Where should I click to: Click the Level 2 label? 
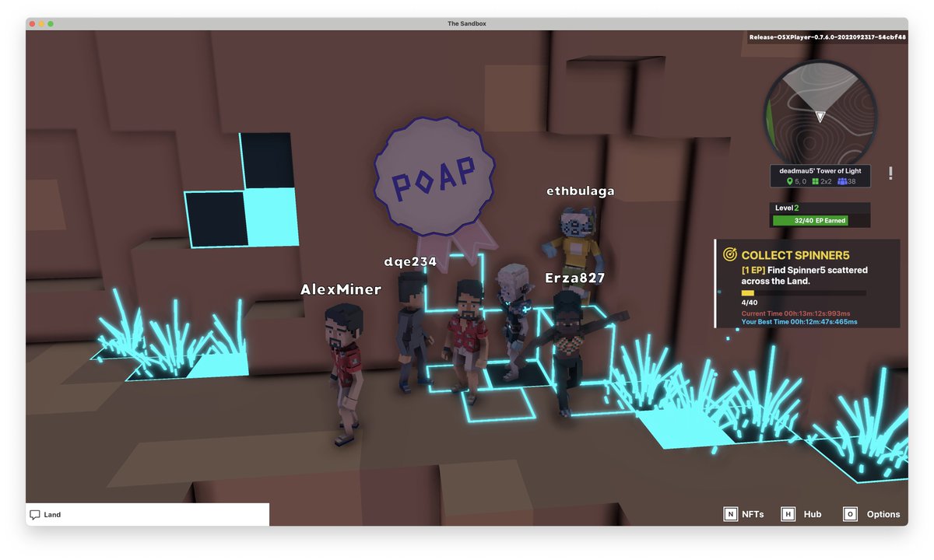click(787, 208)
